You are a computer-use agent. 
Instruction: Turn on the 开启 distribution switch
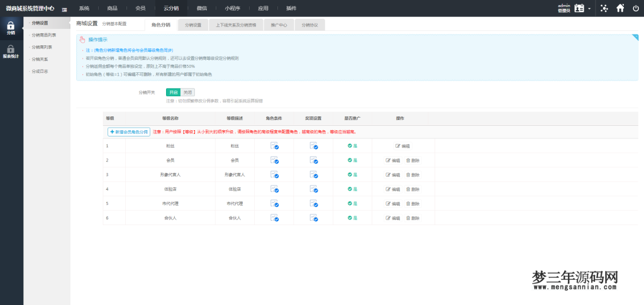tap(173, 92)
